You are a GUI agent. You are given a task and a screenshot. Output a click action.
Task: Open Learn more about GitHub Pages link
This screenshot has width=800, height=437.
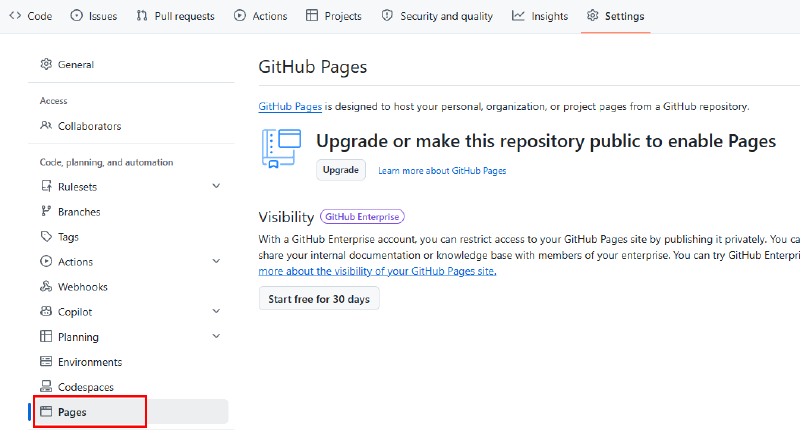click(442, 171)
